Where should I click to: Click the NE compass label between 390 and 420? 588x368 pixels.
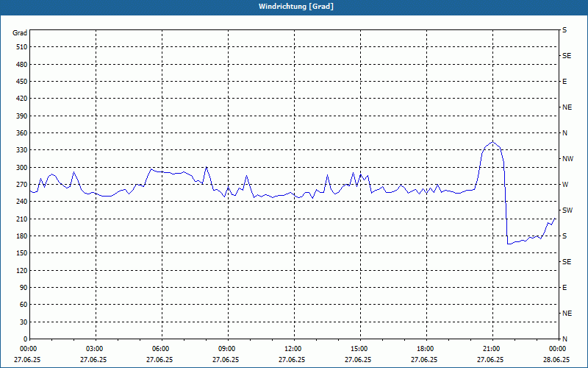[x=567, y=107]
